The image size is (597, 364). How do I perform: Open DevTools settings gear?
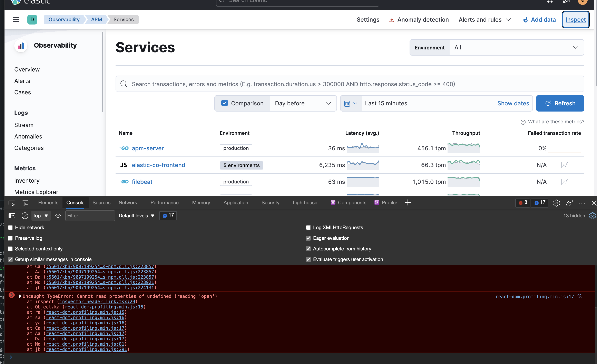557,203
